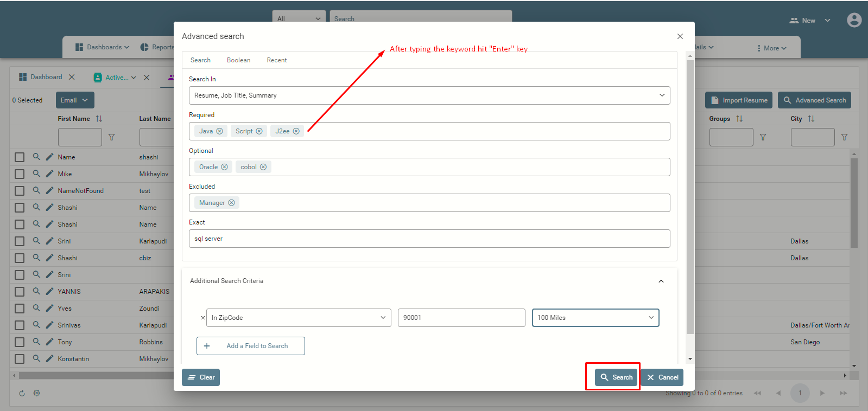868x411 pixels.
Task: Select the Yves row checkbox
Action: 20,309
